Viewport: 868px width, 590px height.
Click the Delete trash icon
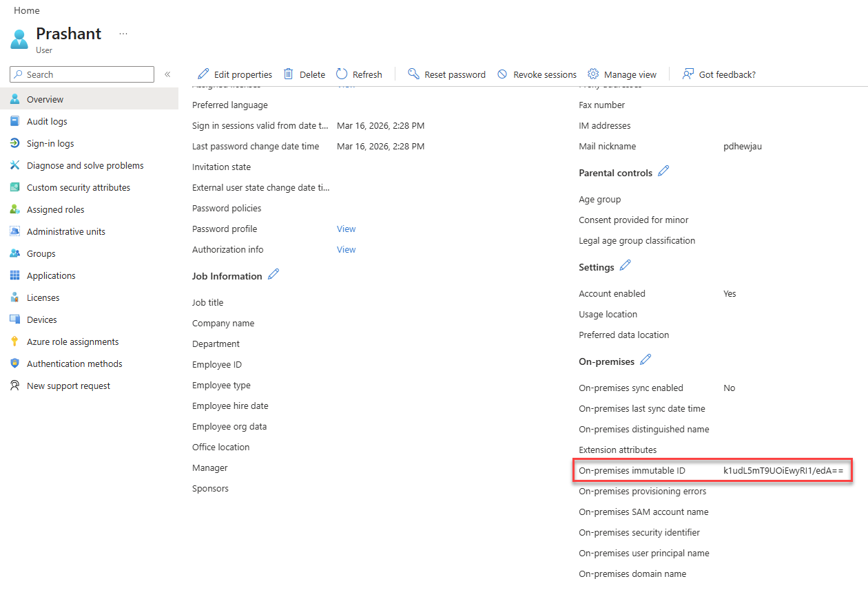point(289,74)
